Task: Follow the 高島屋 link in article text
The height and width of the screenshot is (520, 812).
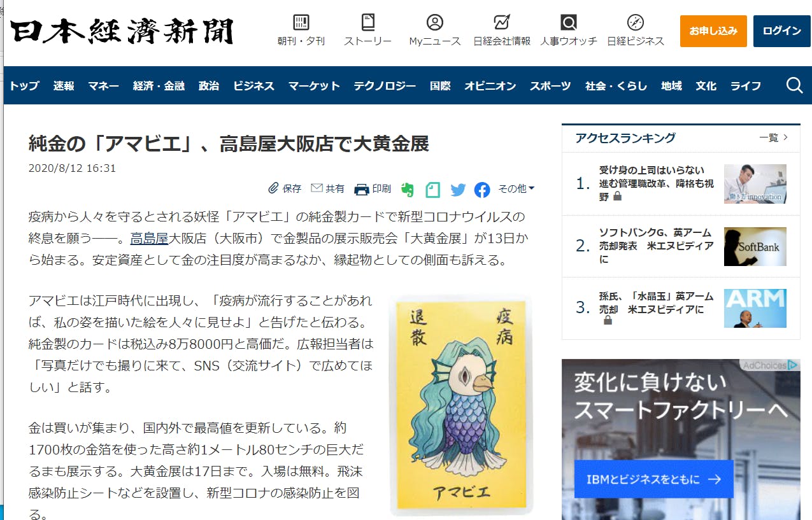Action: tap(149, 239)
